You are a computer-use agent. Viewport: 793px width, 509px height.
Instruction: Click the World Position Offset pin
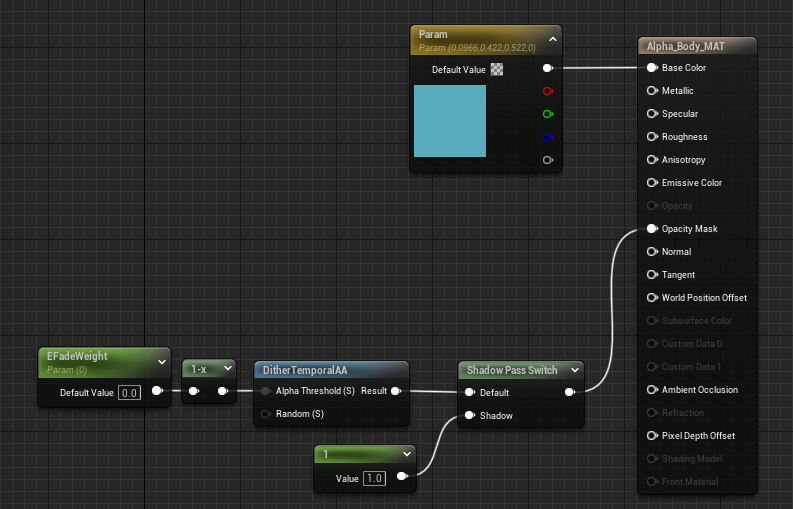pos(652,298)
